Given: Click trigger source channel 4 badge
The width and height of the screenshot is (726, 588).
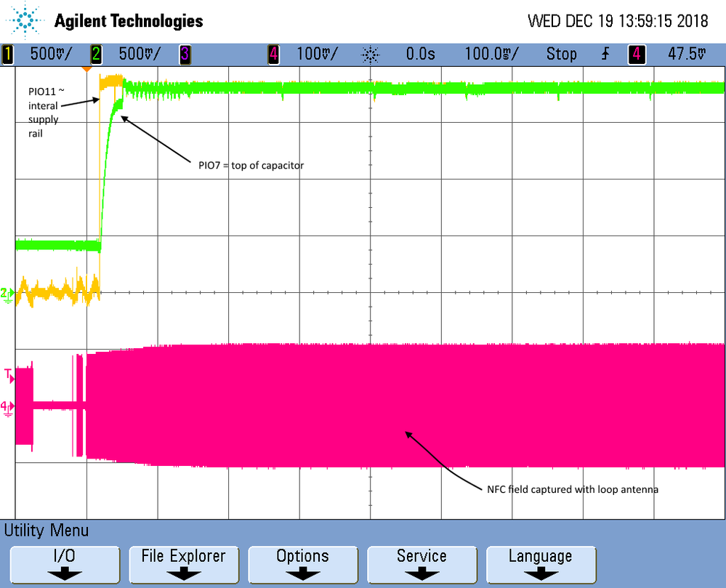Looking at the screenshot, I should (x=637, y=55).
